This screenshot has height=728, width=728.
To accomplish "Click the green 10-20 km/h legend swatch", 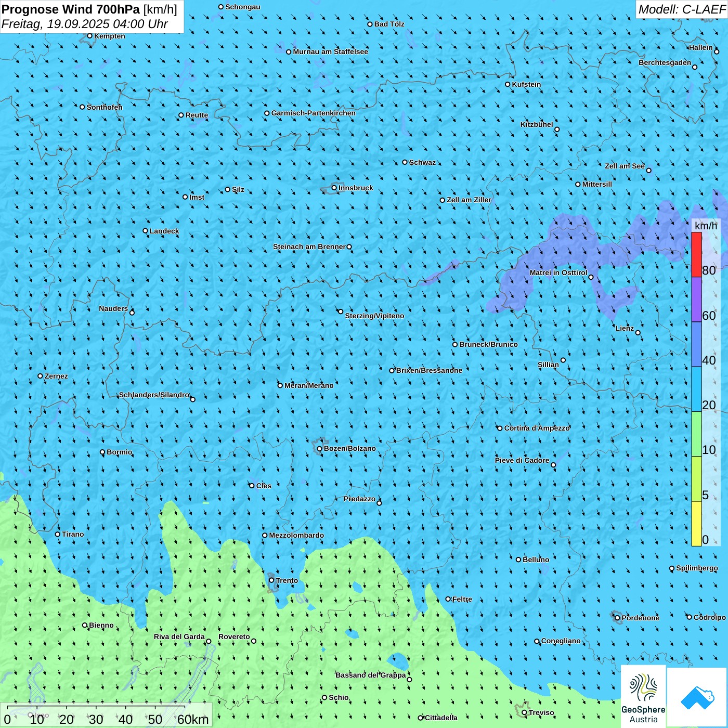I will [x=696, y=434].
